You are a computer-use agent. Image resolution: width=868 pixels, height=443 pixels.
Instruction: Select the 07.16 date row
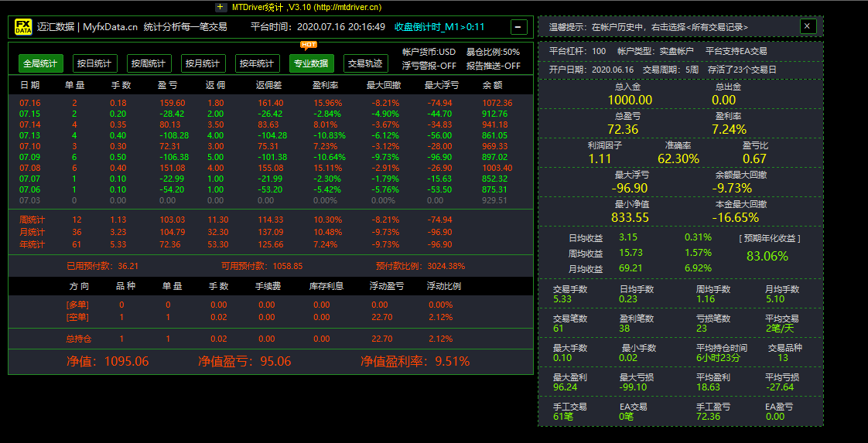click(x=271, y=103)
